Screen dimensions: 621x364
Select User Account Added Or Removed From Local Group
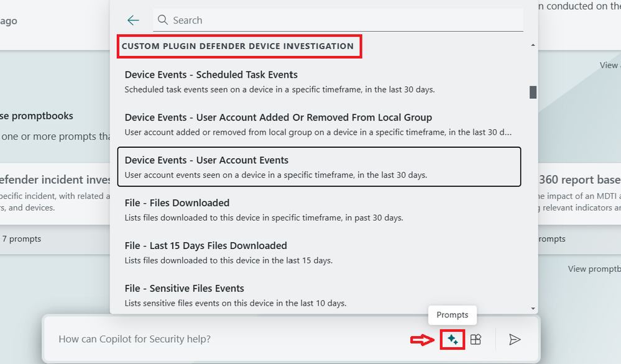pyautogui.click(x=319, y=124)
